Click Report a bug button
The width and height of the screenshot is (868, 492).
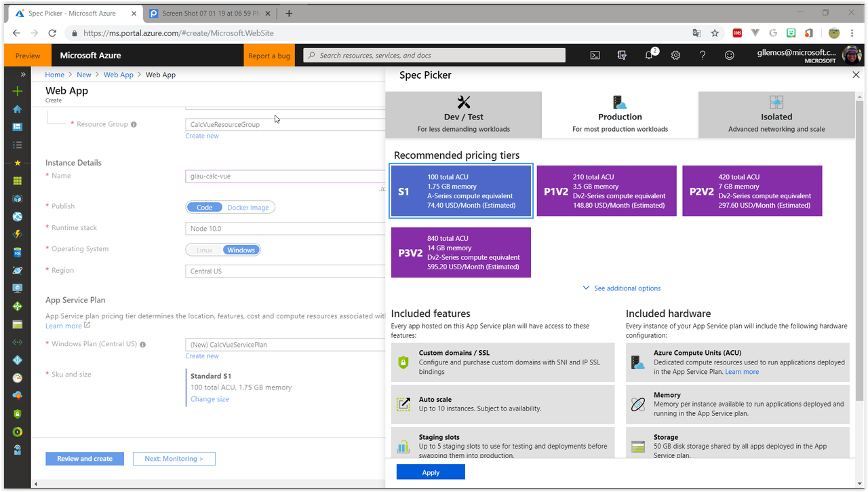269,56
